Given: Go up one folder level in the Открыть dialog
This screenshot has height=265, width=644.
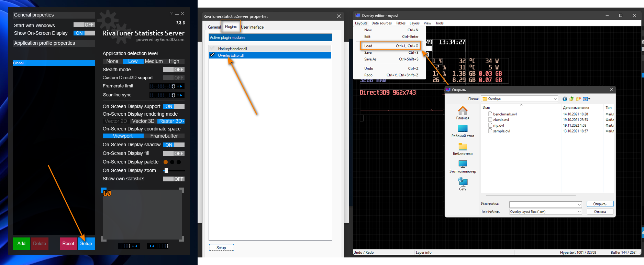Looking at the screenshot, I should click(x=571, y=99).
